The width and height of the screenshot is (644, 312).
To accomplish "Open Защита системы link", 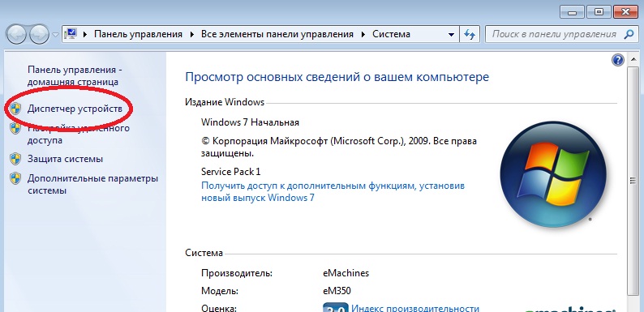I will coord(65,159).
